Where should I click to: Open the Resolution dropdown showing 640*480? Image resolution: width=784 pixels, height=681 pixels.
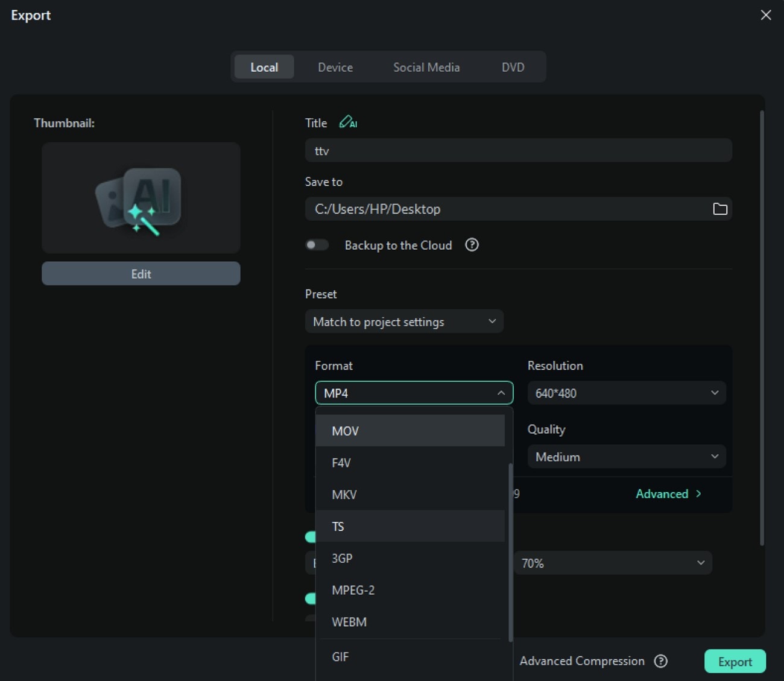click(627, 393)
